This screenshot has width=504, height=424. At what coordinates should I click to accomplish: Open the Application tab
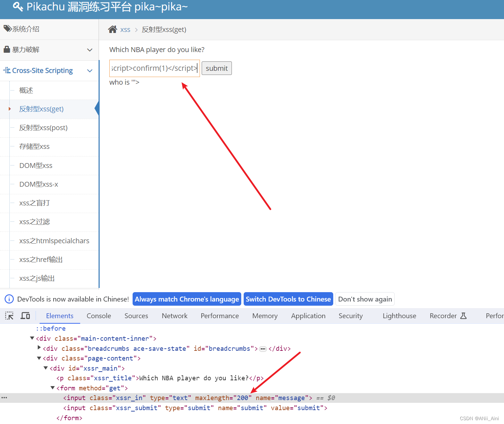coord(308,316)
